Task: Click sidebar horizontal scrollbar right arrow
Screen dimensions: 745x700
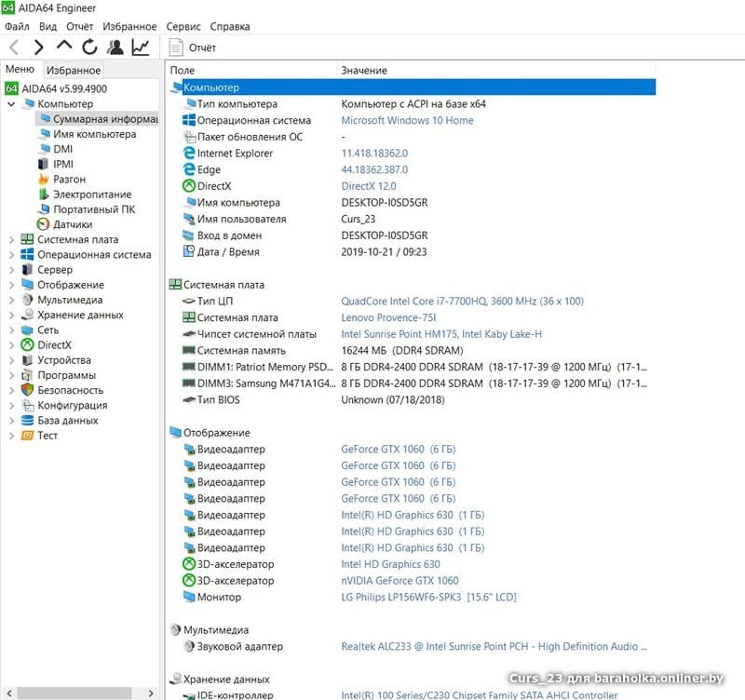Action: point(151,693)
